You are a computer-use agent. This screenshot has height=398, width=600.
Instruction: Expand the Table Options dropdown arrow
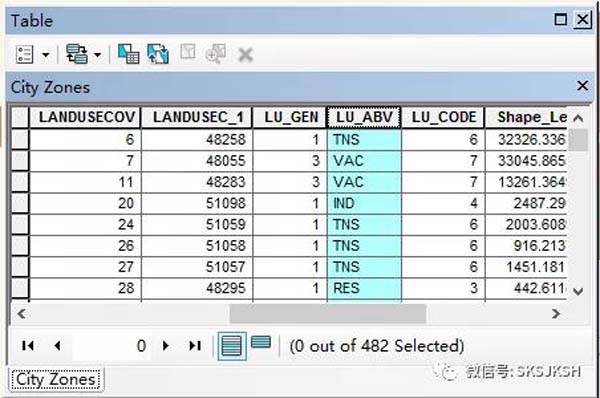pos(46,55)
